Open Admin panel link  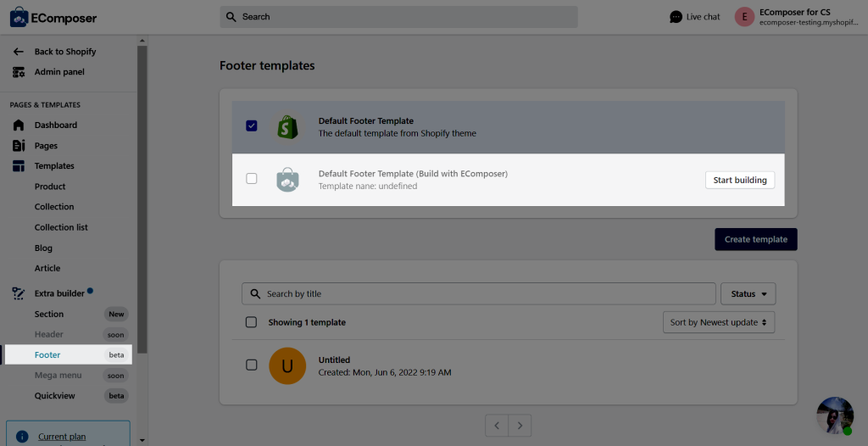[x=59, y=72]
